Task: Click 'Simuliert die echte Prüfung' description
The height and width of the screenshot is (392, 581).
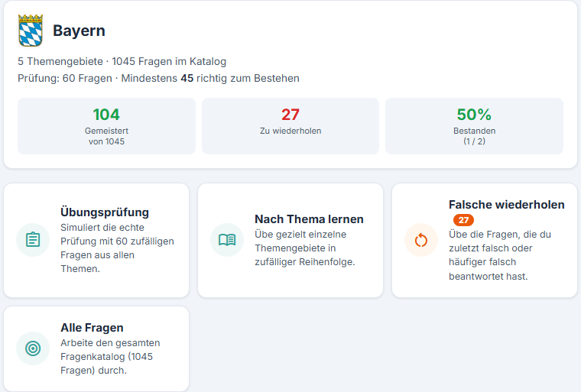Action: 117,248
